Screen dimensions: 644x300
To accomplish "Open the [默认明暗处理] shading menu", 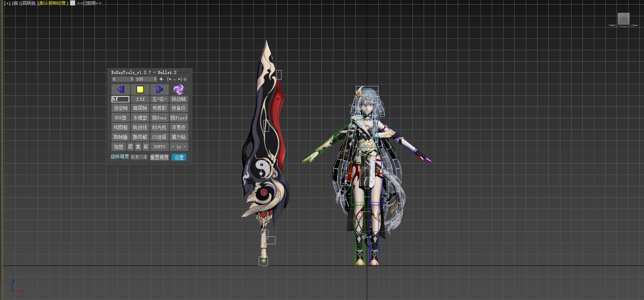I will coord(53,3).
